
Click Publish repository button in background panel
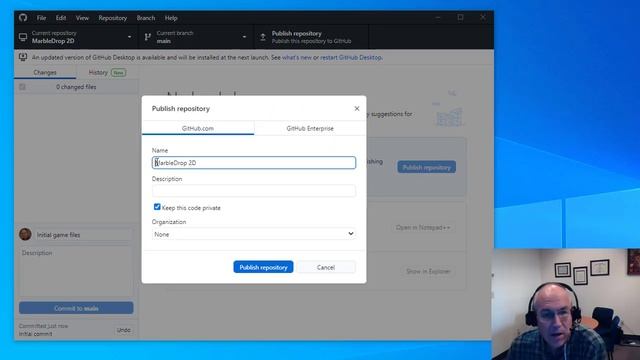click(427, 167)
